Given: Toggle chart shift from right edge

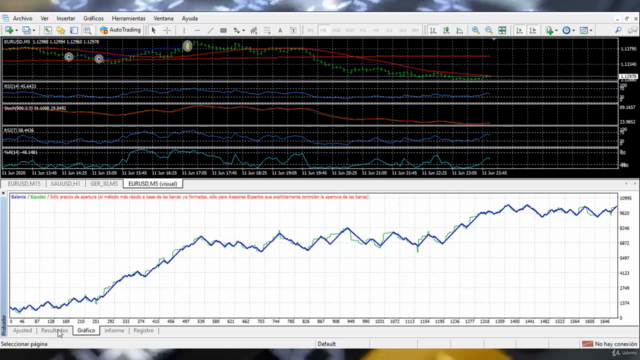Looking at the screenshot, I should (x=533, y=30).
